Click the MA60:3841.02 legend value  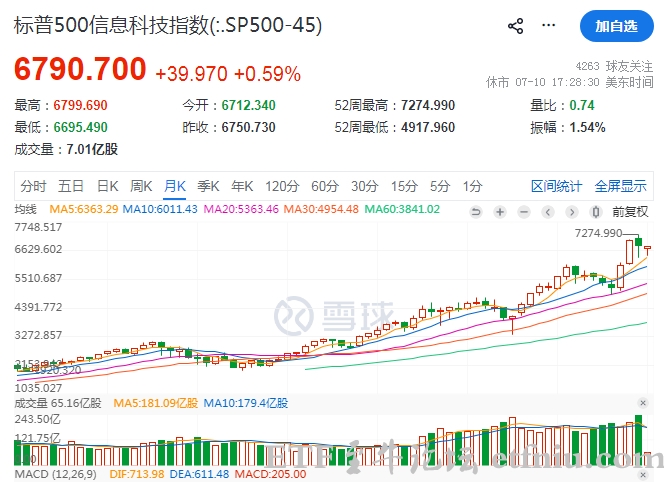pos(402,209)
